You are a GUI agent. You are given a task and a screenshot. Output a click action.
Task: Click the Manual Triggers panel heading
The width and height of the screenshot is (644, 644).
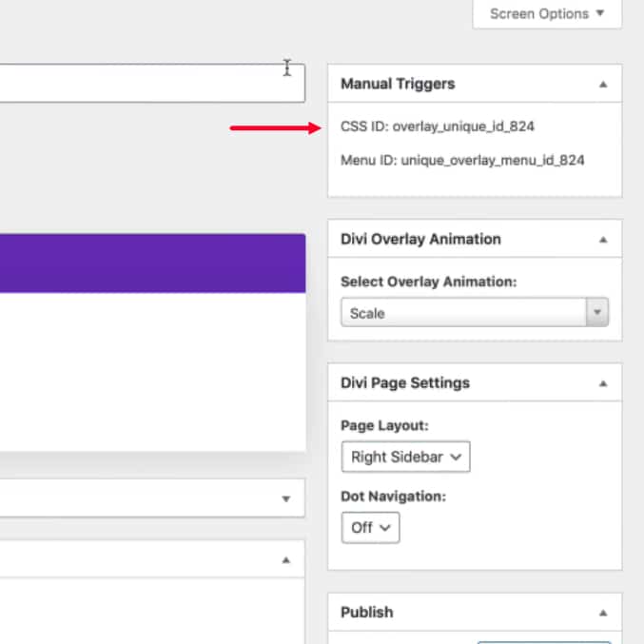tap(398, 84)
